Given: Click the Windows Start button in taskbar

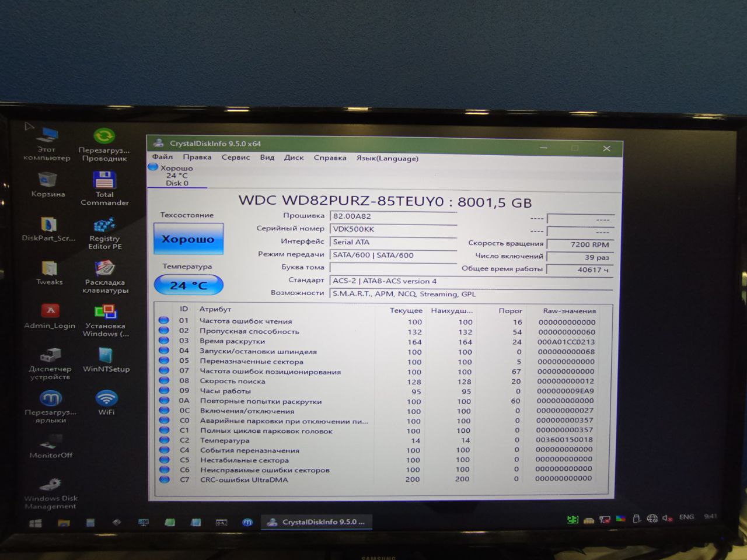Looking at the screenshot, I should (x=36, y=523).
